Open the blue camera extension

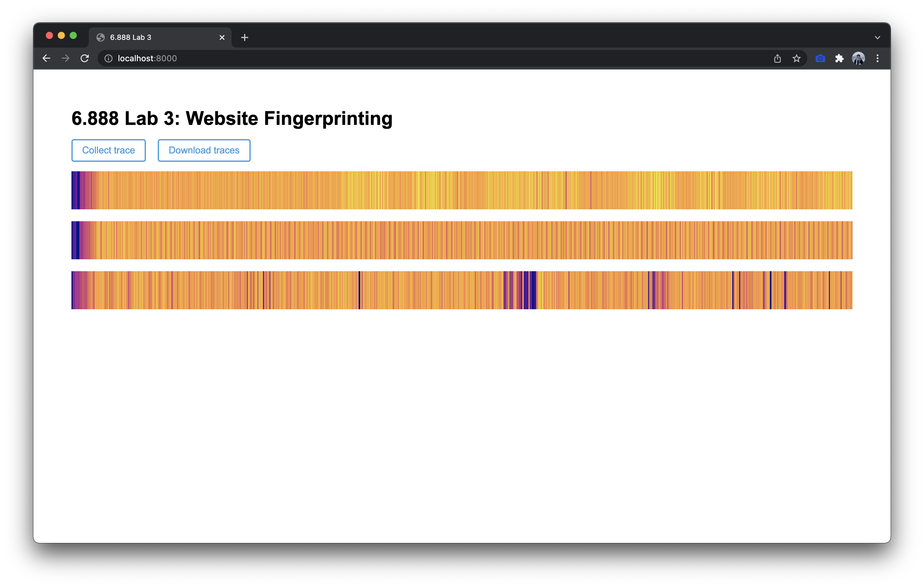820,58
